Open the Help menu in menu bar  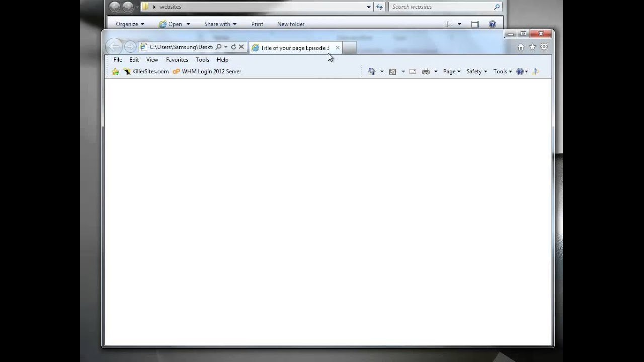tap(222, 60)
